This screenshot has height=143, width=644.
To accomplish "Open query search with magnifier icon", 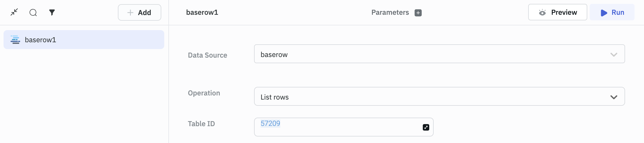I will pyautogui.click(x=33, y=12).
